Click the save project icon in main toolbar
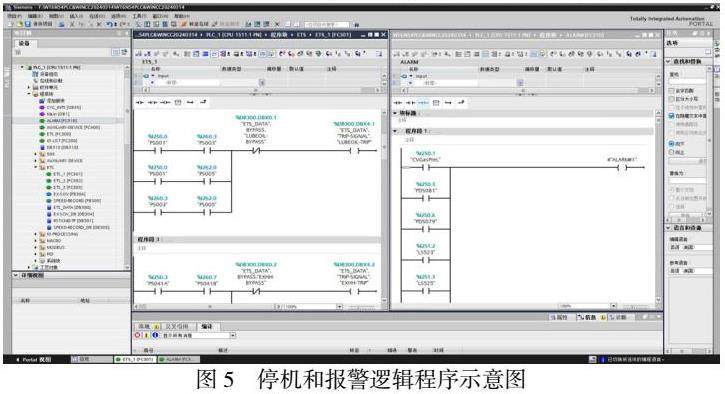The image size is (725, 394). [x=28, y=24]
